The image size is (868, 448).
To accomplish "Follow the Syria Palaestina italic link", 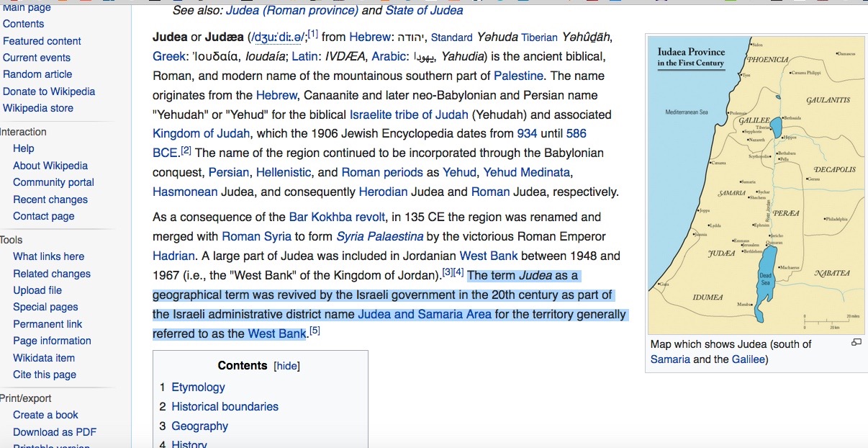I will (380, 236).
